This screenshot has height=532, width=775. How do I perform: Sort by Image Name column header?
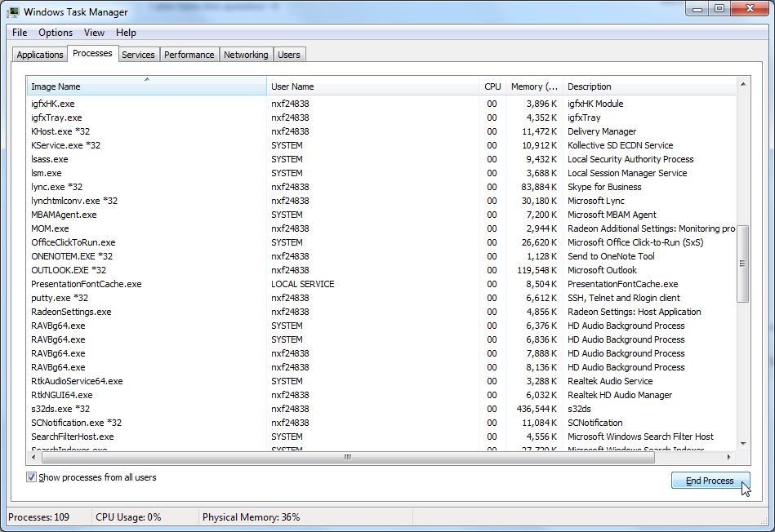point(147,86)
